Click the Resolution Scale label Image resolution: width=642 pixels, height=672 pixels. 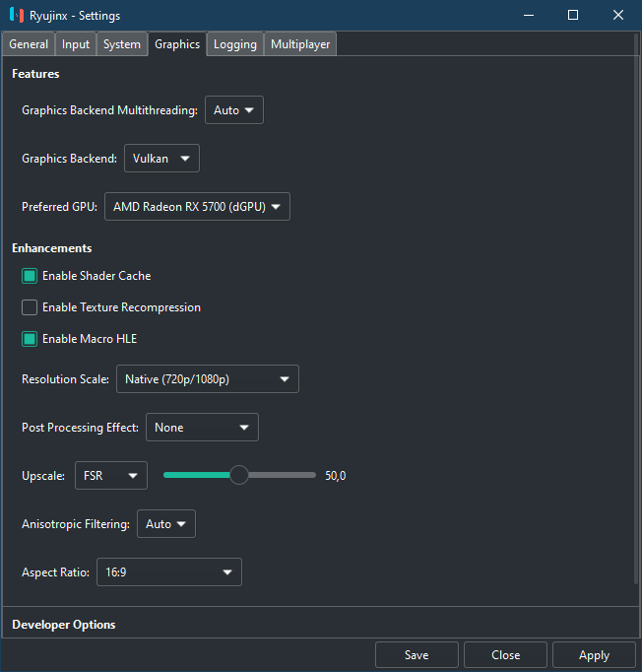click(x=66, y=379)
